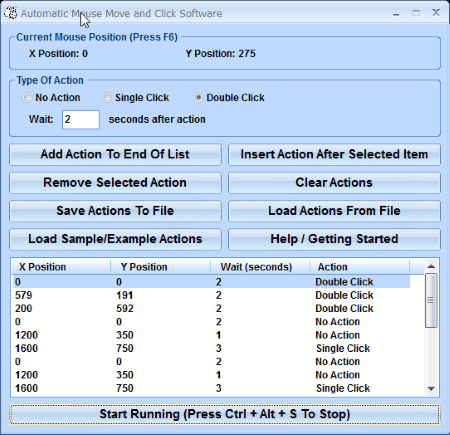The image size is (450, 435).
Task: Select the No Action radio button
Action: [27, 98]
